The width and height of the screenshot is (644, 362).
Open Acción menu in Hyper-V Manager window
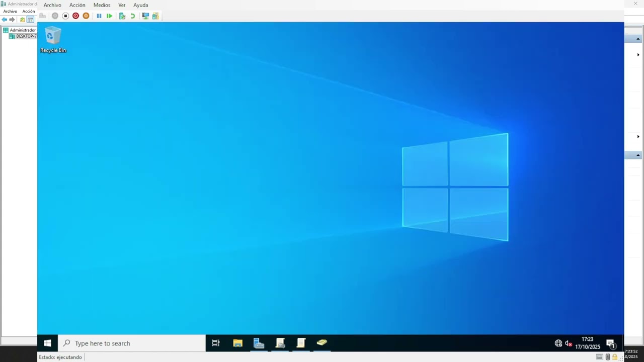pos(29,12)
